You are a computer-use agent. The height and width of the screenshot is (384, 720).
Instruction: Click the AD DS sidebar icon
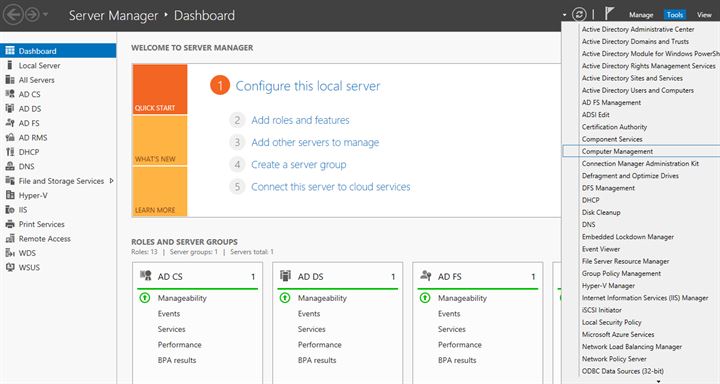coord(10,108)
